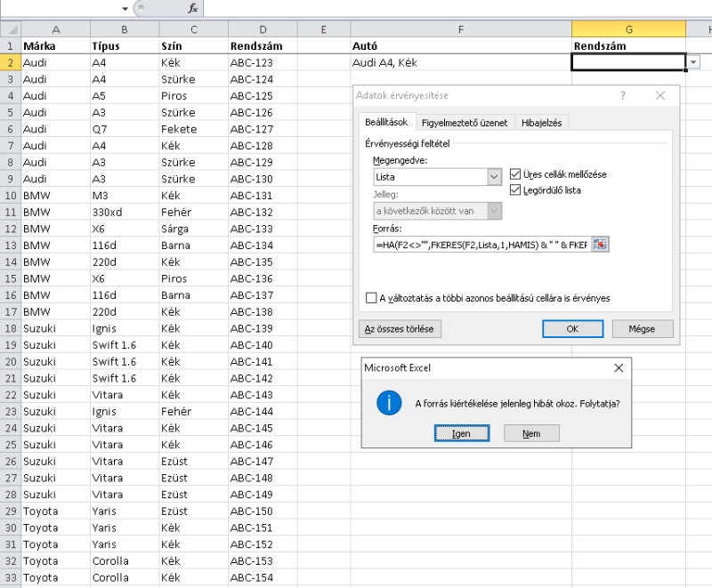
Task: Close the Adatok érvényesítése dialog
Action: [660, 96]
